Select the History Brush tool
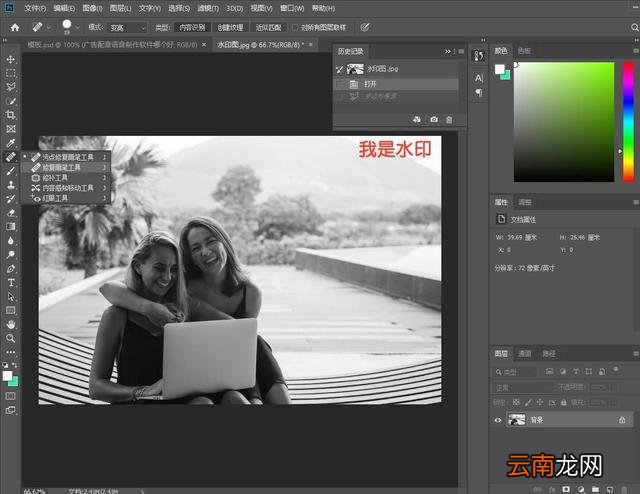The height and width of the screenshot is (494, 640). point(11,199)
